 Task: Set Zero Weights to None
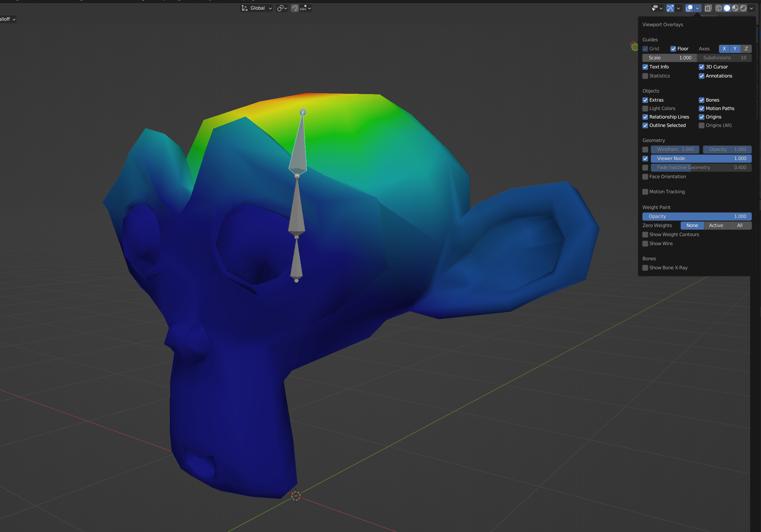coord(692,225)
